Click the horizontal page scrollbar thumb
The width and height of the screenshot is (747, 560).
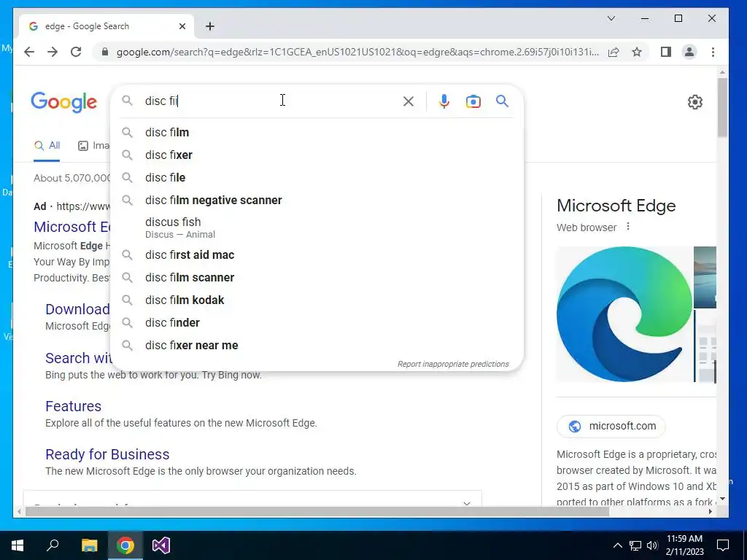click(317, 512)
